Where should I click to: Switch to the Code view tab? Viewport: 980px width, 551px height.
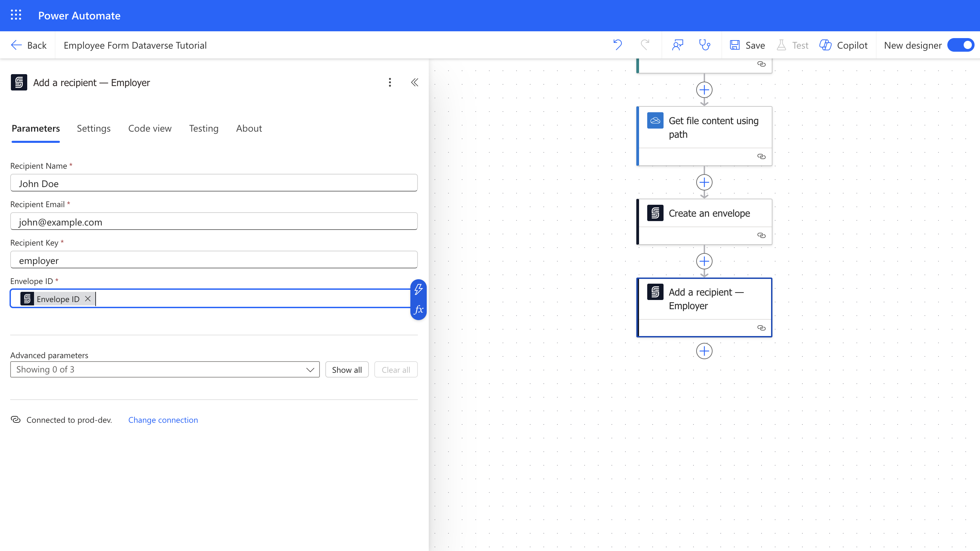(149, 129)
